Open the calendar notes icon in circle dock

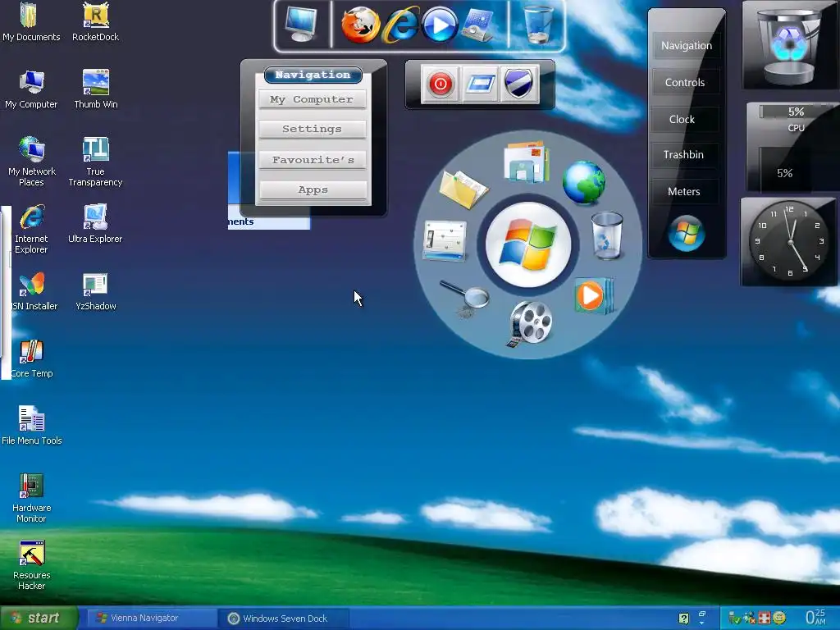click(x=445, y=240)
